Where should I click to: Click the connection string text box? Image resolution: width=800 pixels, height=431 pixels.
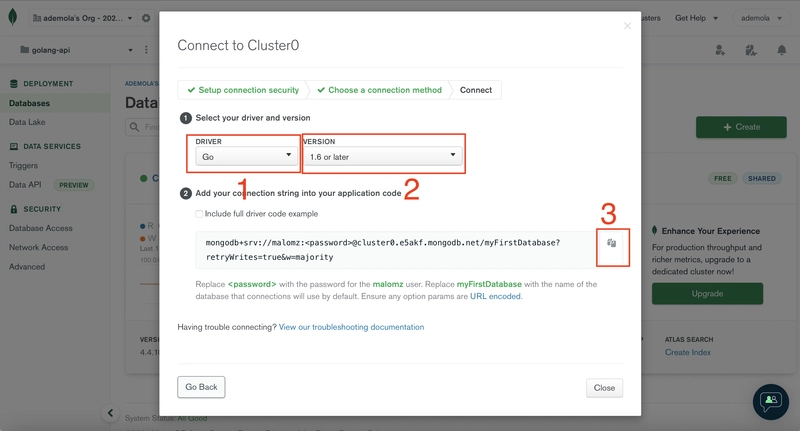pos(395,250)
